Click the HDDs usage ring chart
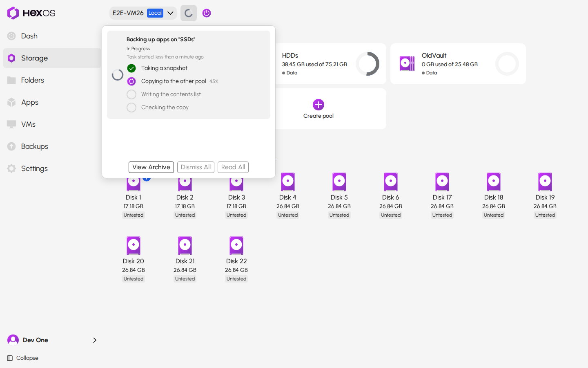 [367, 64]
